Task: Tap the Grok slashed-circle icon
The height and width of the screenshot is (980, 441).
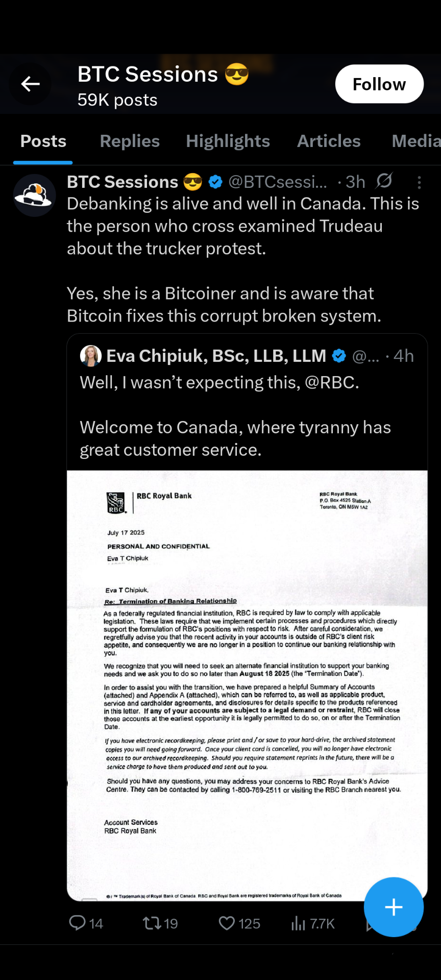Action: coord(384,181)
